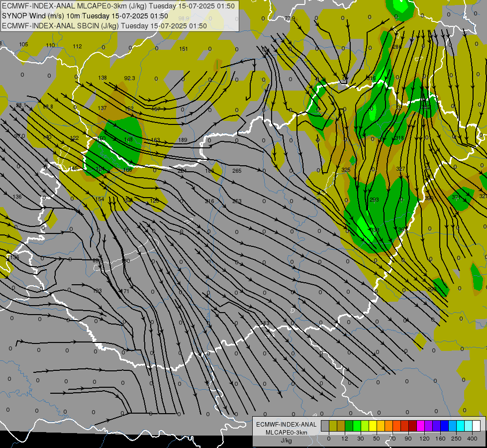Click the dark red legend swatch
This screenshot has height=448, width=487.
pos(412,426)
